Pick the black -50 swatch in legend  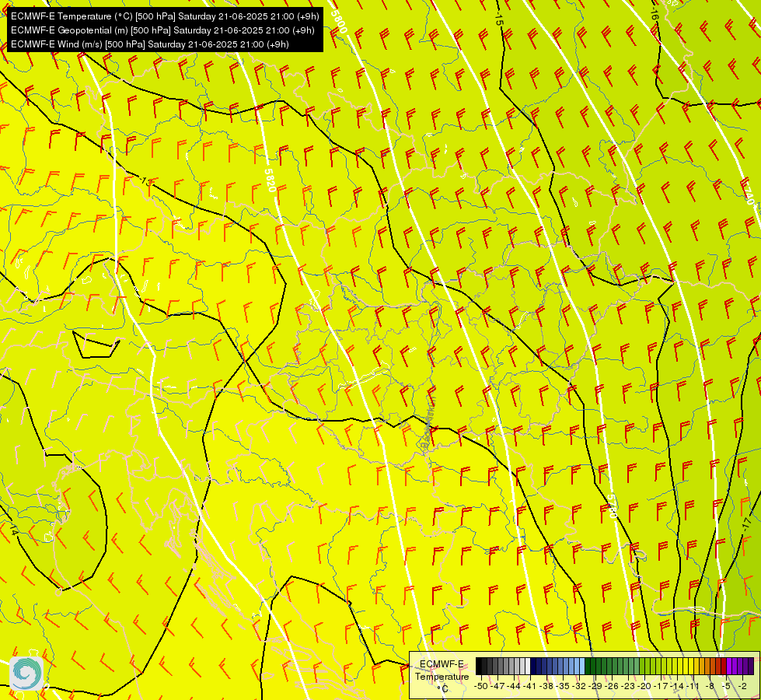(x=479, y=666)
